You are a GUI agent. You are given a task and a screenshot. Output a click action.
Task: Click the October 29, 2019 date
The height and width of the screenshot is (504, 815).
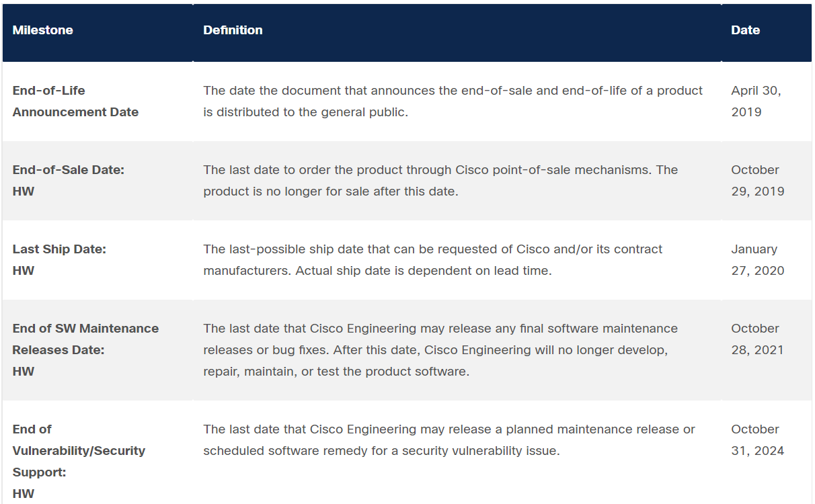758,181
